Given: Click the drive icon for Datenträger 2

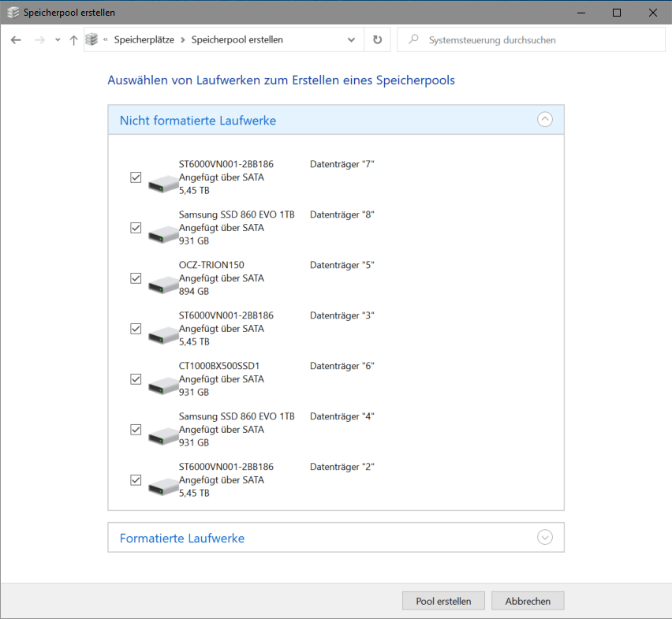Looking at the screenshot, I should 163,487.
